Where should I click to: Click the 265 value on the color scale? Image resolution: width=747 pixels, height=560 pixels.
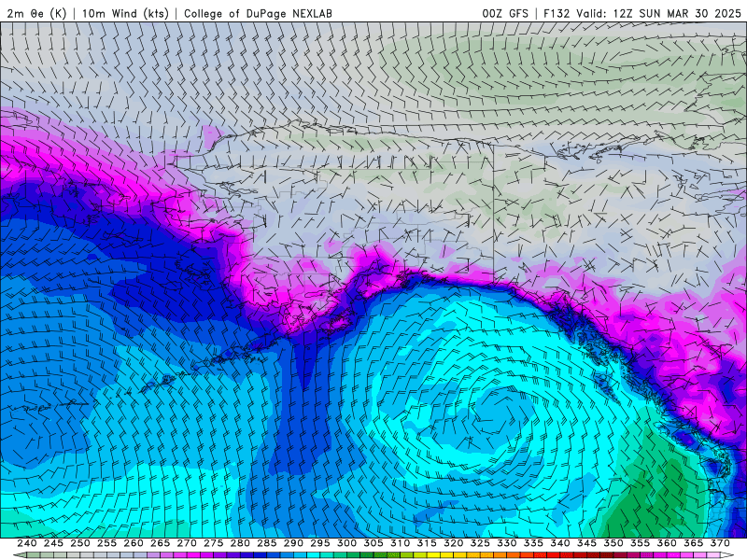(160, 543)
